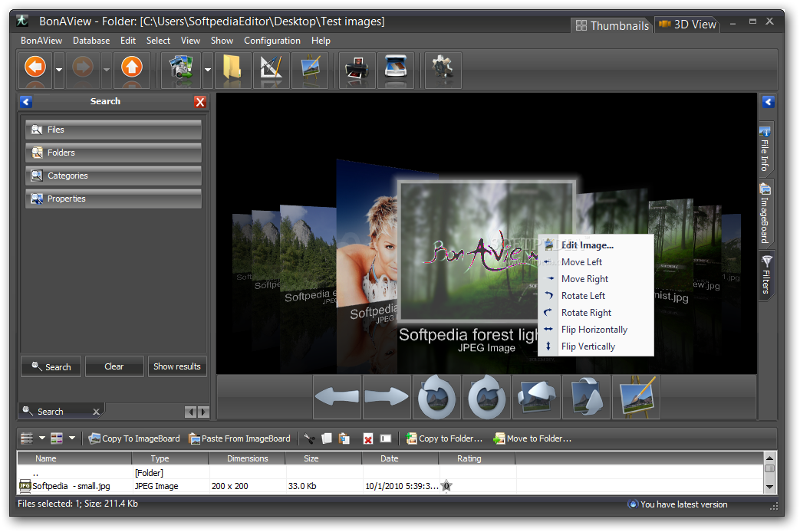Click the import images camera icon
The image size is (800, 532).
[x=181, y=68]
